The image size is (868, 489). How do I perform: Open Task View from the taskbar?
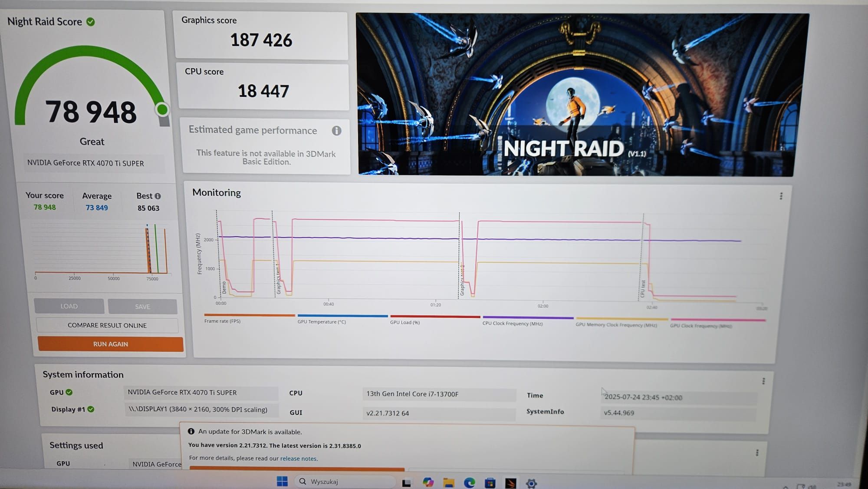point(407,482)
